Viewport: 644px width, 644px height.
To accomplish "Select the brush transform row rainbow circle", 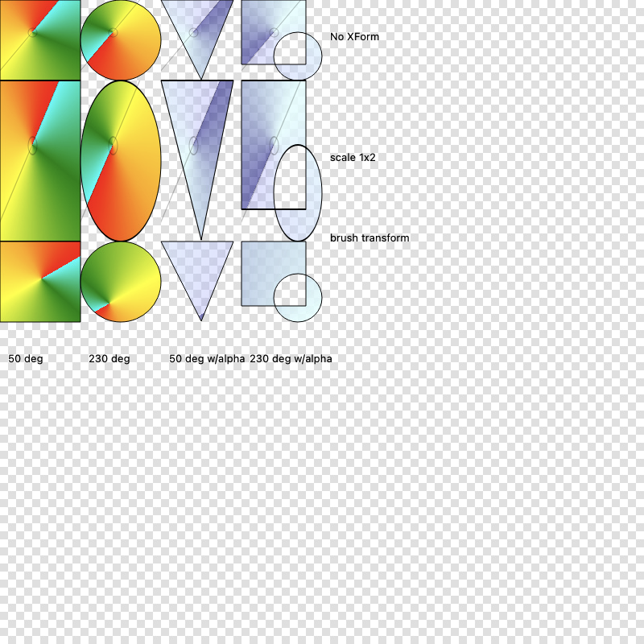I will [121, 282].
